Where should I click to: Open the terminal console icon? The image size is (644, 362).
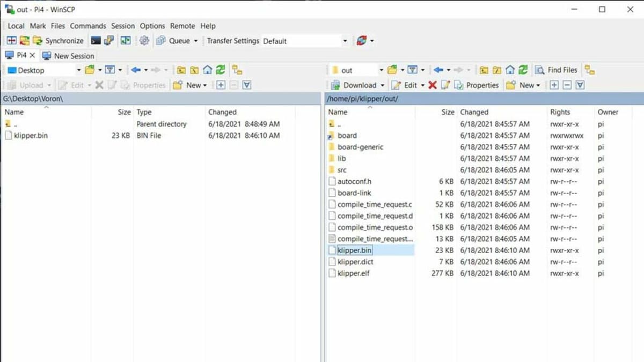pos(96,41)
